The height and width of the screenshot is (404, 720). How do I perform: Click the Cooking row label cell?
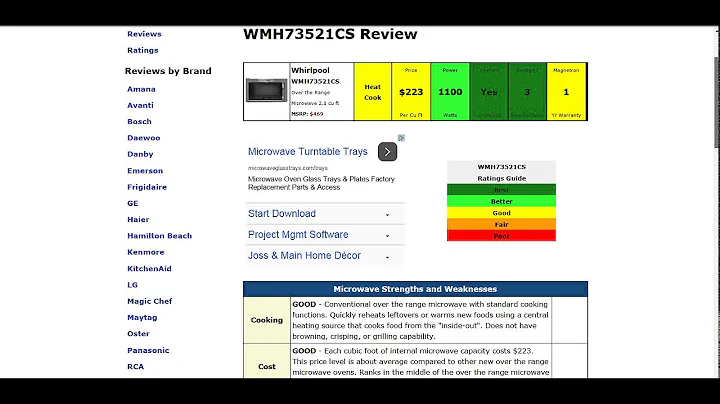(x=267, y=320)
